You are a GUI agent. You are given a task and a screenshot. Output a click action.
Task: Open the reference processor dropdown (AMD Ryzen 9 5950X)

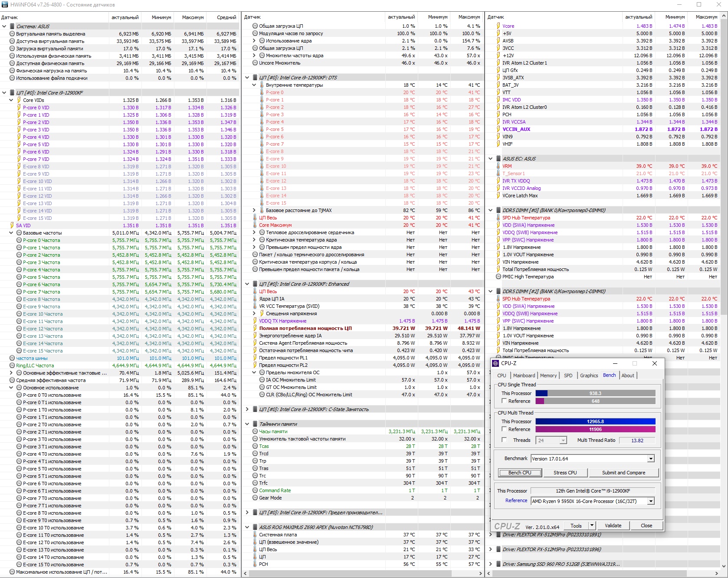pyautogui.click(x=651, y=501)
